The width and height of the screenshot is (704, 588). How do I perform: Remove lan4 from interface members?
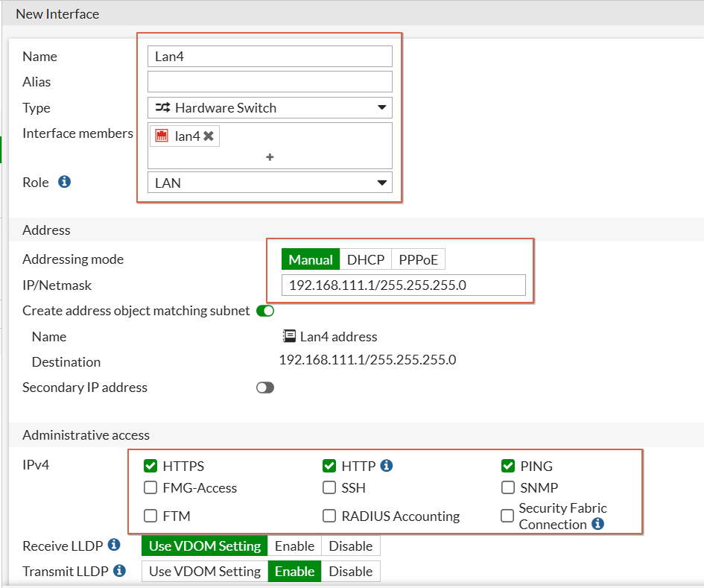pos(209,136)
